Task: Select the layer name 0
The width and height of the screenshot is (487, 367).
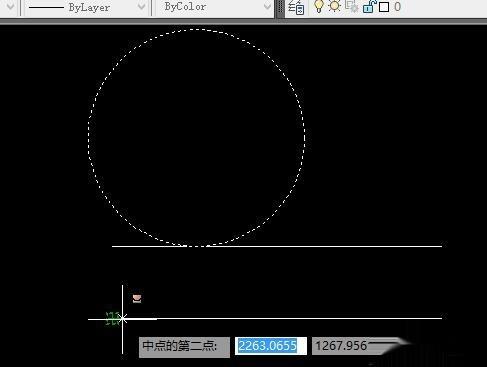Action: pyautogui.click(x=397, y=7)
